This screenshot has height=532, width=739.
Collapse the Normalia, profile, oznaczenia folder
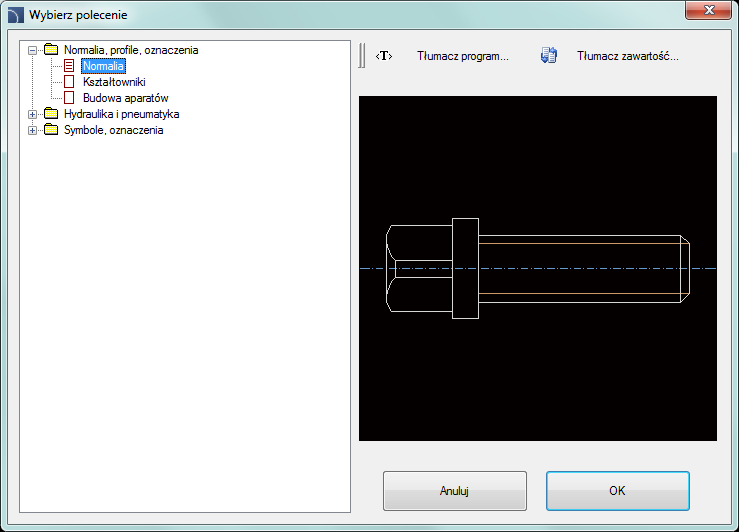pos(33,50)
